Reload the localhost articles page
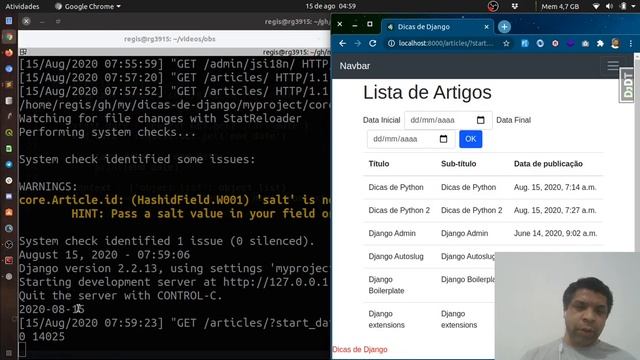 click(x=373, y=43)
